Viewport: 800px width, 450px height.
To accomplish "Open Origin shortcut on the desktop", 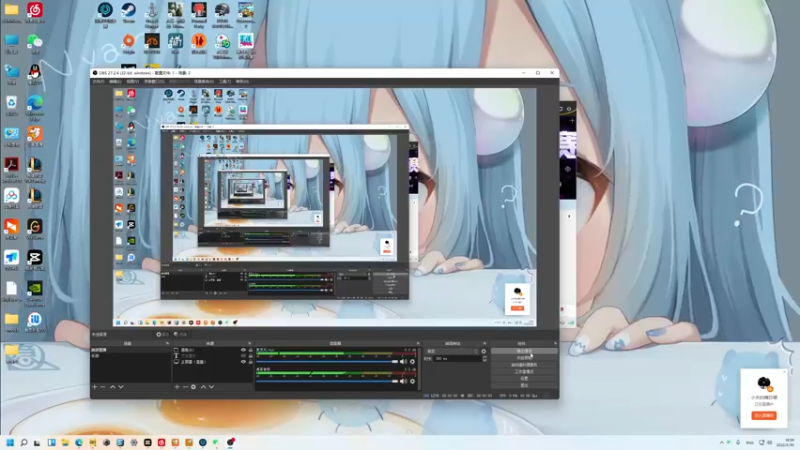I will click(129, 41).
